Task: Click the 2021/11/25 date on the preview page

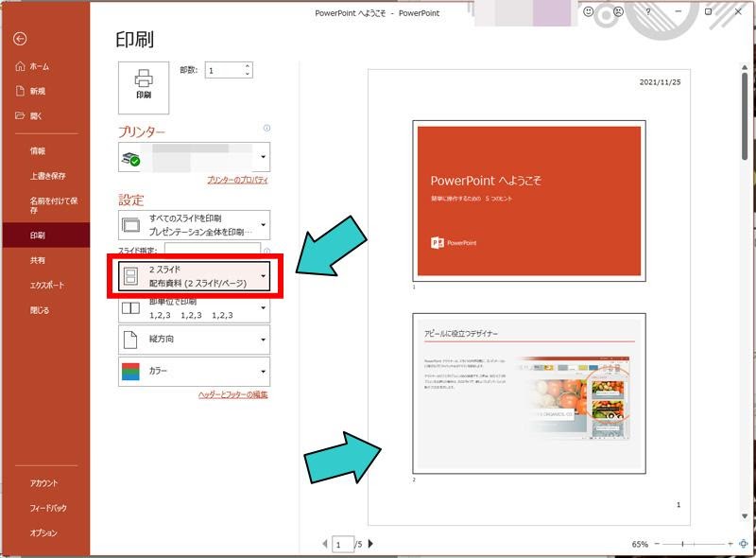Action: [x=660, y=82]
